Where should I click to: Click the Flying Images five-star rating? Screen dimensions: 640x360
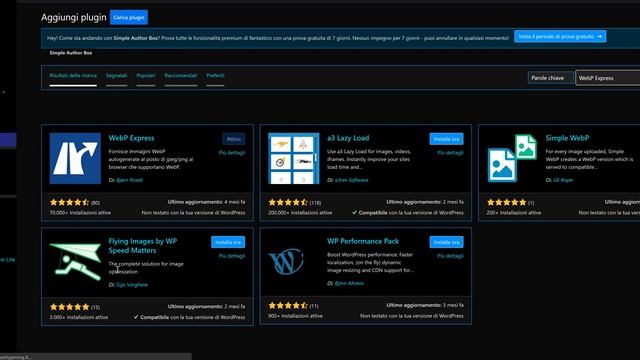(69, 307)
